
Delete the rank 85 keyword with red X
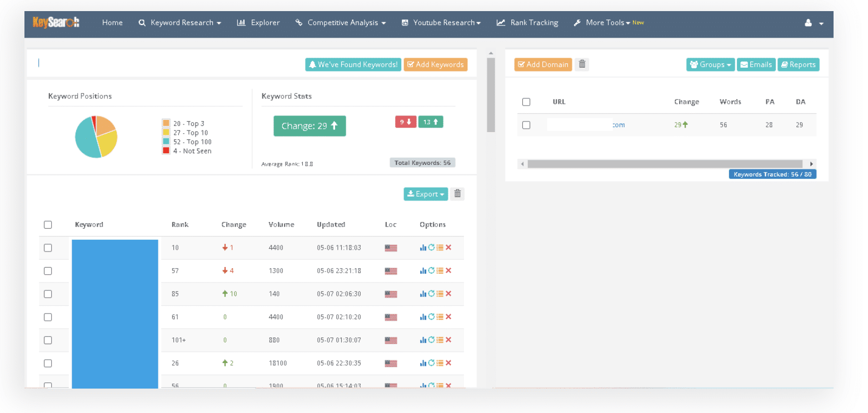448,294
